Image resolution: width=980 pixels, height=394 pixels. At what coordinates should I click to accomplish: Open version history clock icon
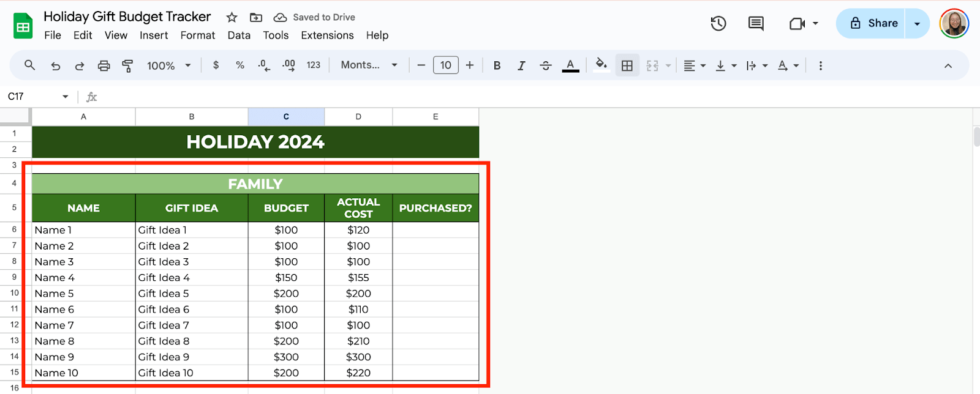[x=718, y=23]
